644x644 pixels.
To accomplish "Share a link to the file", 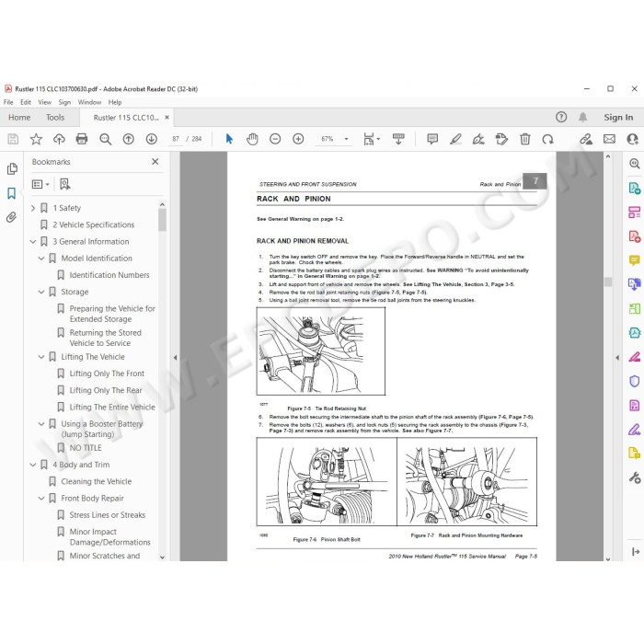I will pyautogui.click(x=586, y=139).
